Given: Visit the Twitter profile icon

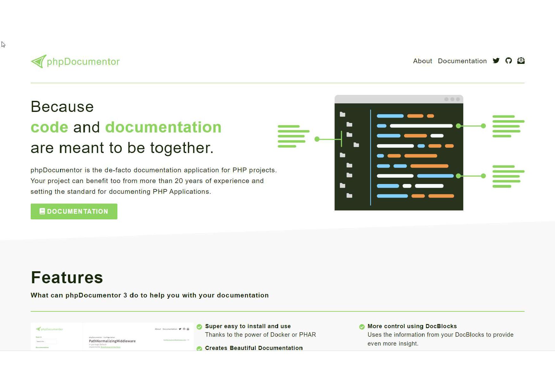Looking at the screenshot, I should tap(496, 61).
